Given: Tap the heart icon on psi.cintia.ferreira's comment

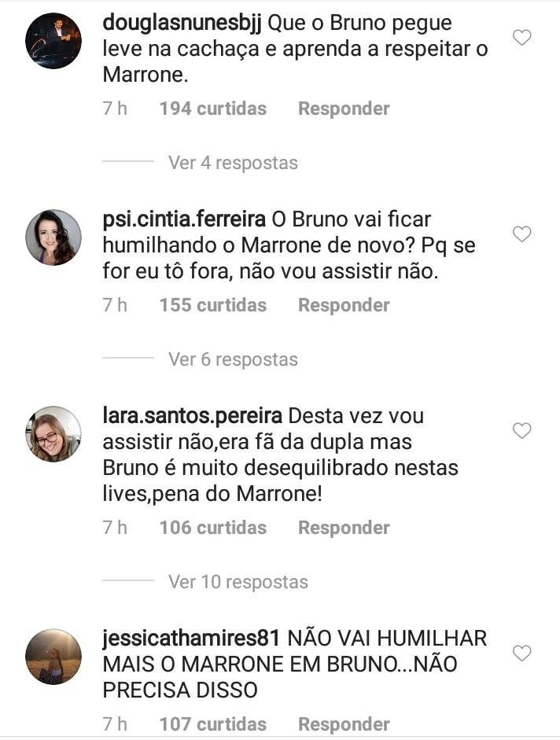Looking at the screenshot, I should point(521,234).
